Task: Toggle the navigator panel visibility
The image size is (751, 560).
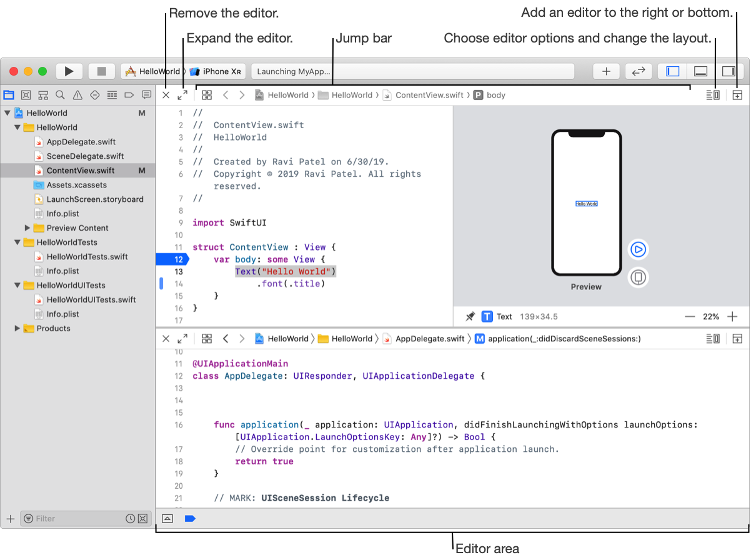Action: (x=672, y=71)
